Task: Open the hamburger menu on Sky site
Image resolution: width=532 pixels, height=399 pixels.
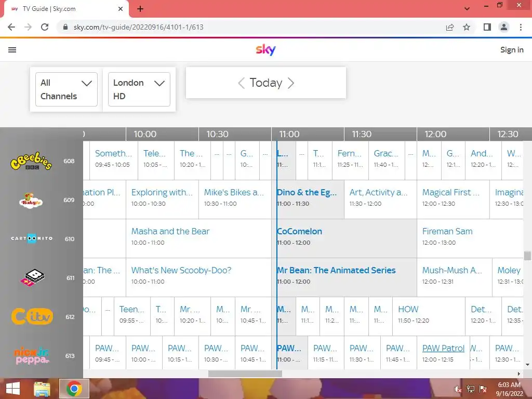Action: coord(12,50)
